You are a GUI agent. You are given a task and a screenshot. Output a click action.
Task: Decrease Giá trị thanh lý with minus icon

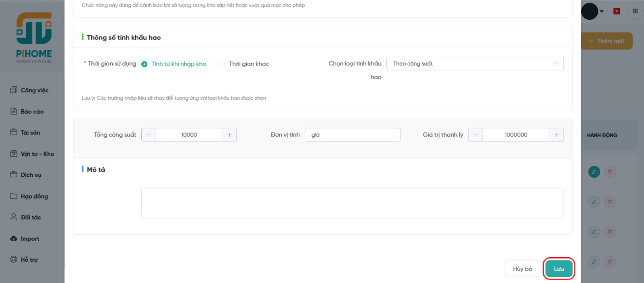tap(475, 135)
